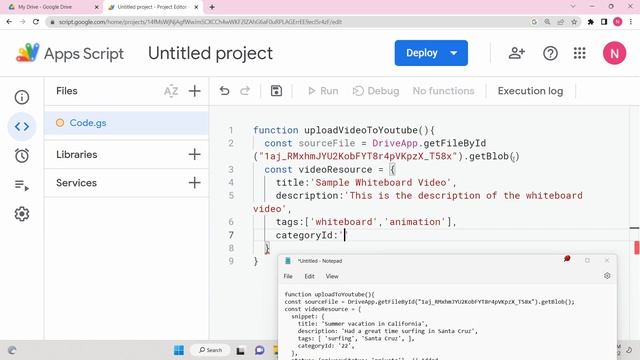Save project with the floppy disk icon
The width and height of the screenshot is (640, 360).
tap(276, 91)
